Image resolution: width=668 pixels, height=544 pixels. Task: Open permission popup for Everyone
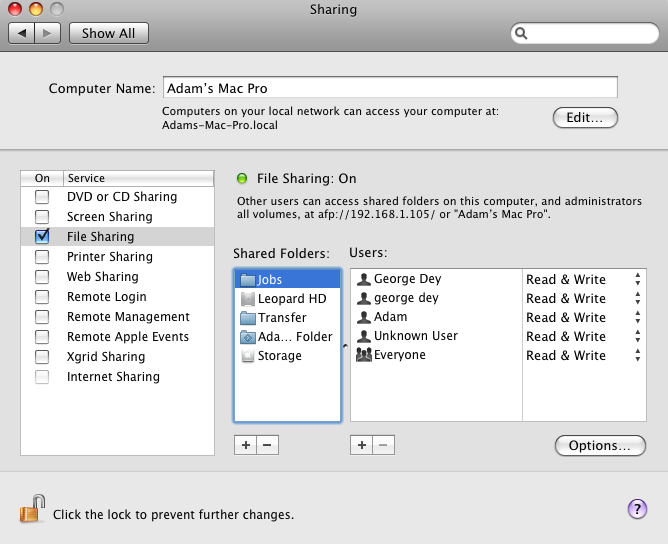coord(637,355)
